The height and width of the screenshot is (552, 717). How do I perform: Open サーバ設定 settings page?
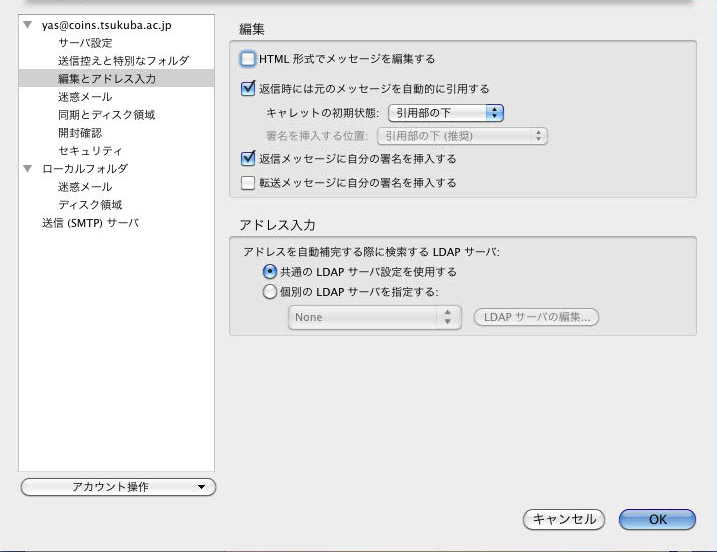point(85,43)
